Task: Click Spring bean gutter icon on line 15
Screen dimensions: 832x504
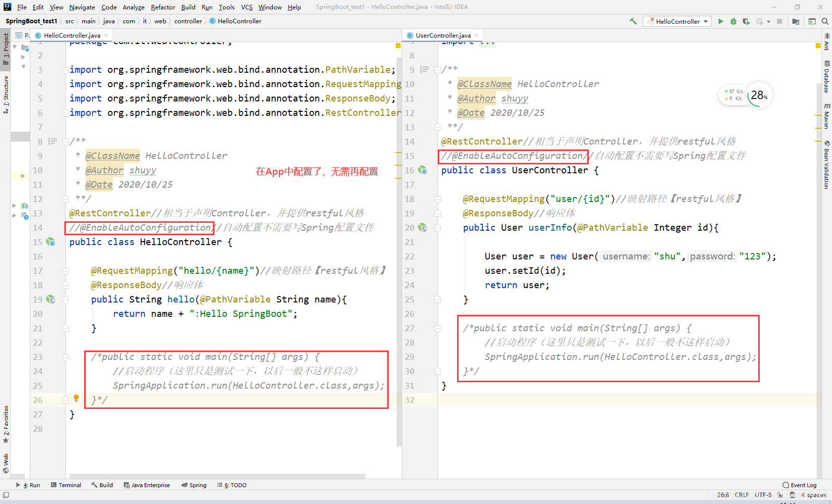Action: [x=51, y=242]
